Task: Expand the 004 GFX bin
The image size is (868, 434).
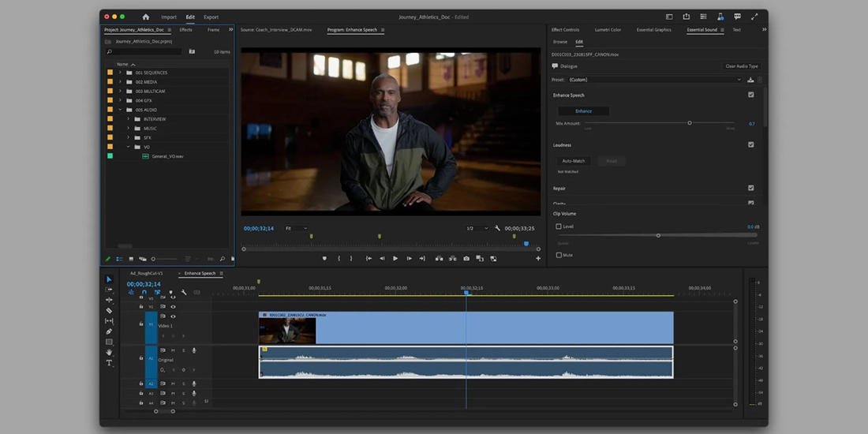Action: [x=120, y=100]
